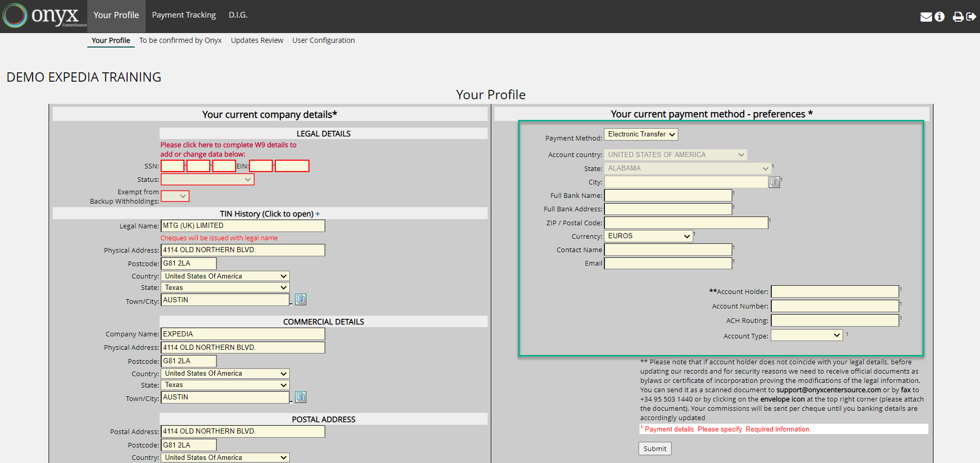
Task: Click the Account Number field
Action: 835,306
